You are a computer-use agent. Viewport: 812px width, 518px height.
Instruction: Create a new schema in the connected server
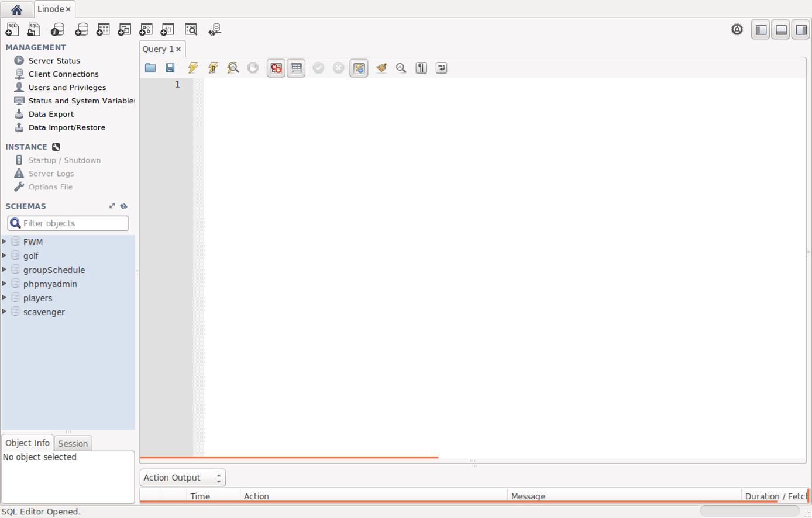point(81,29)
